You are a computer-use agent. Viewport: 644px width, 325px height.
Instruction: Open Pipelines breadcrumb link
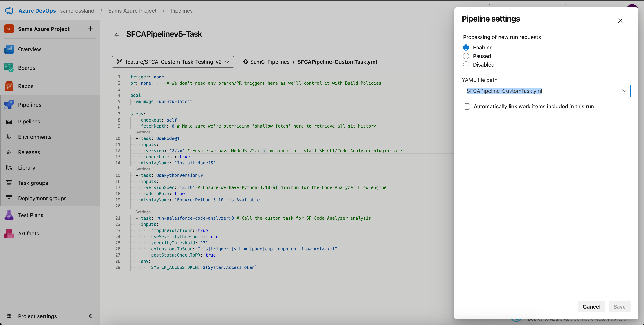[182, 10]
